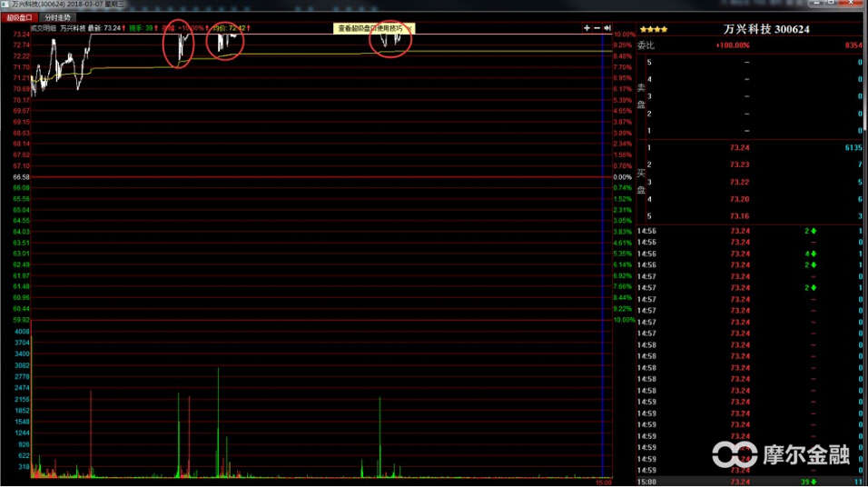868x488 pixels.
Task: Switch to the 超级盘口 tab
Action: (19, 18)
